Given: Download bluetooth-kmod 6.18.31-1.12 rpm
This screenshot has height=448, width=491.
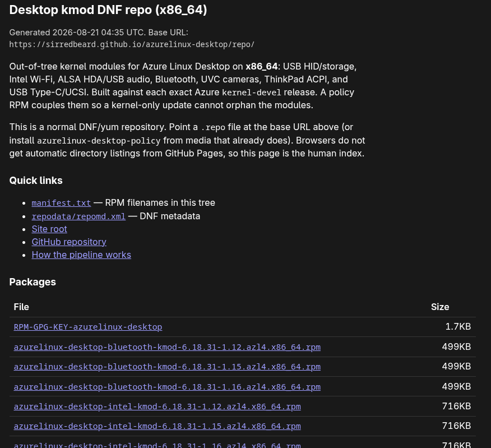Looking at the screenshot, I should [167, 347].
